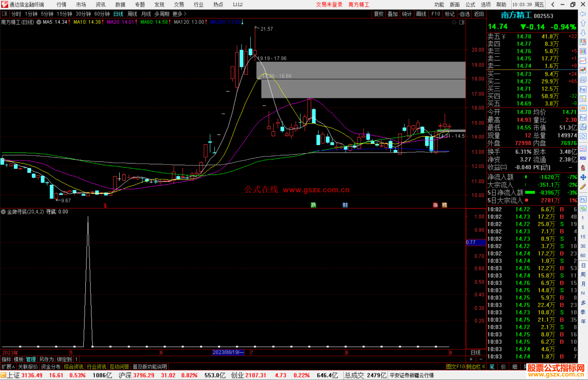Click the 画线 drawing button
The width and height of the screenshot is (588, 380).
[x=421, y=14]
